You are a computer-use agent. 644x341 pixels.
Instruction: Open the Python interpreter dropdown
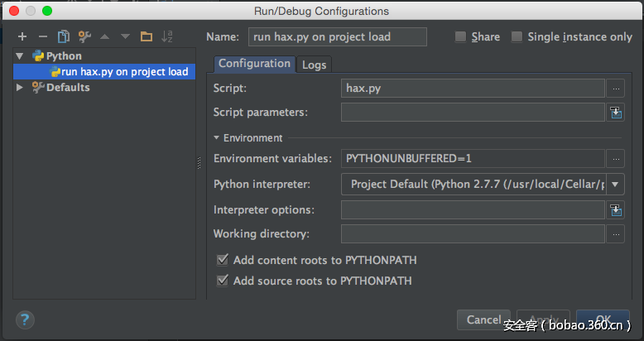pyautogui.click(x=616, y=184)
